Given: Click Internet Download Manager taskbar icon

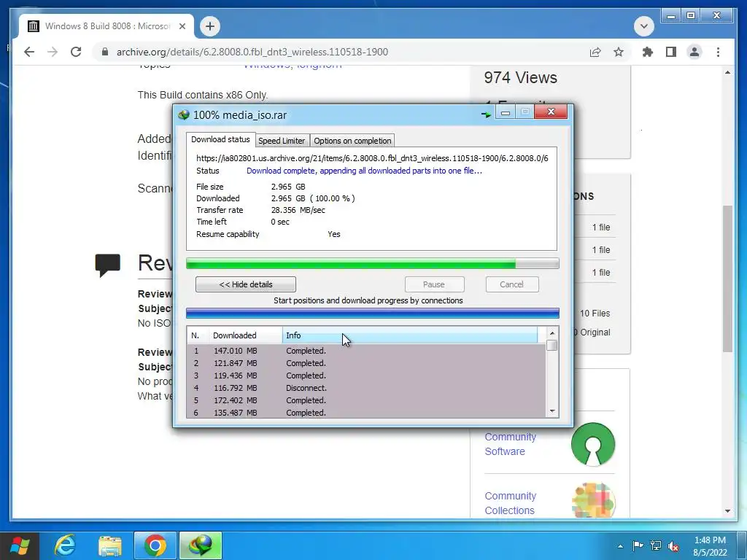Looking at the screenshot, I should tap(201, 545).
